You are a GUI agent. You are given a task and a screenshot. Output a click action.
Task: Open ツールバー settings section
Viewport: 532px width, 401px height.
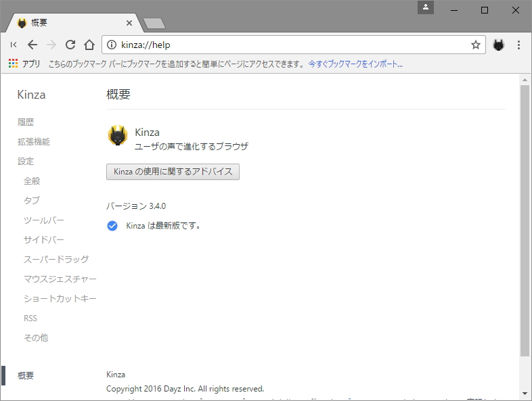click(x=44, y=220)
